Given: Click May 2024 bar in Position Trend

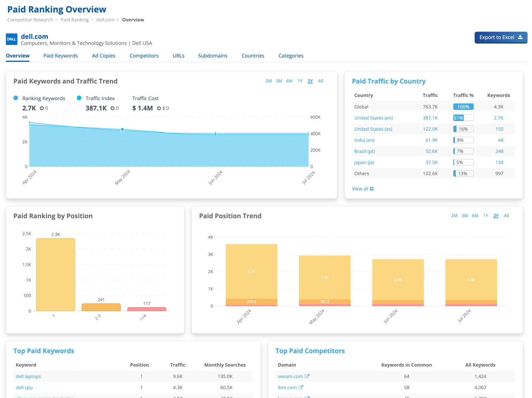Looking at the screenshot, I should click(x=325, y=281).
